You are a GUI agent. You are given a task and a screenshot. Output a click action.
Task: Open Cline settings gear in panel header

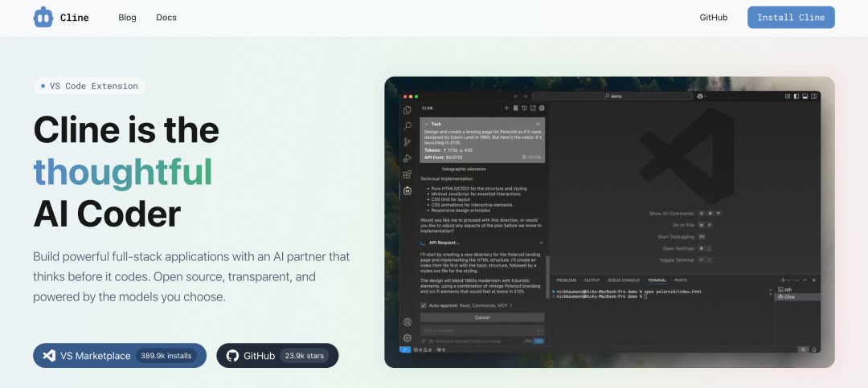point(542,108)
